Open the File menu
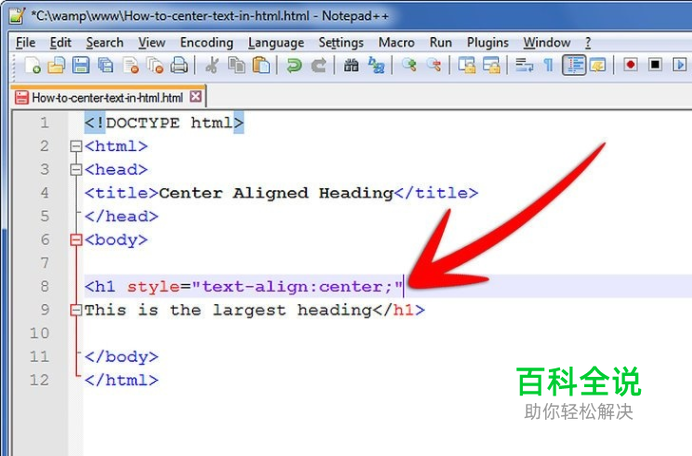Viewport: 692px width, 456px height. click(x=26, y=43)
